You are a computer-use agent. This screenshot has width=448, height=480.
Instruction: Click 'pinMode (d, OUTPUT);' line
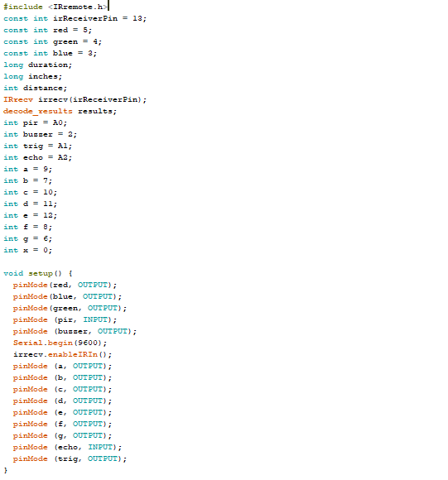[x=62, y=401]
